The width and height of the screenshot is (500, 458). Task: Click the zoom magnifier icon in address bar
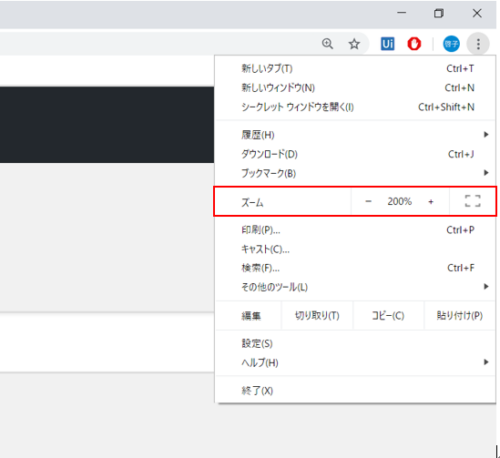click(327, 44)
